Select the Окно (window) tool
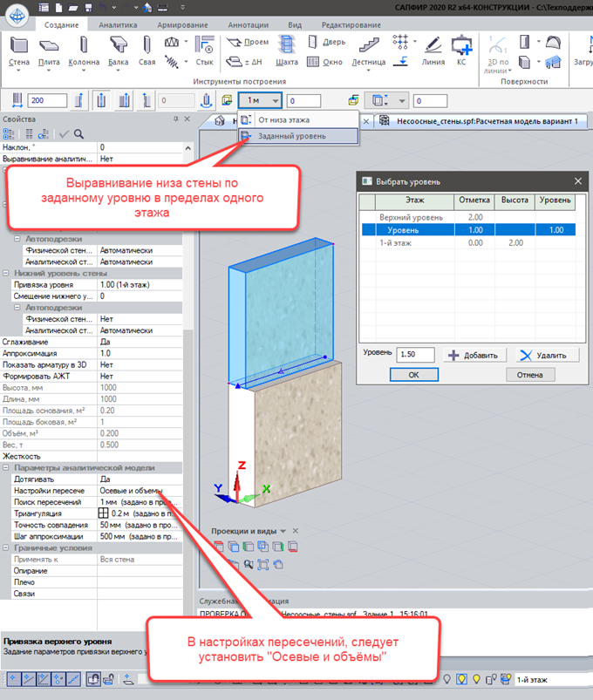 (x=325, y=62)
